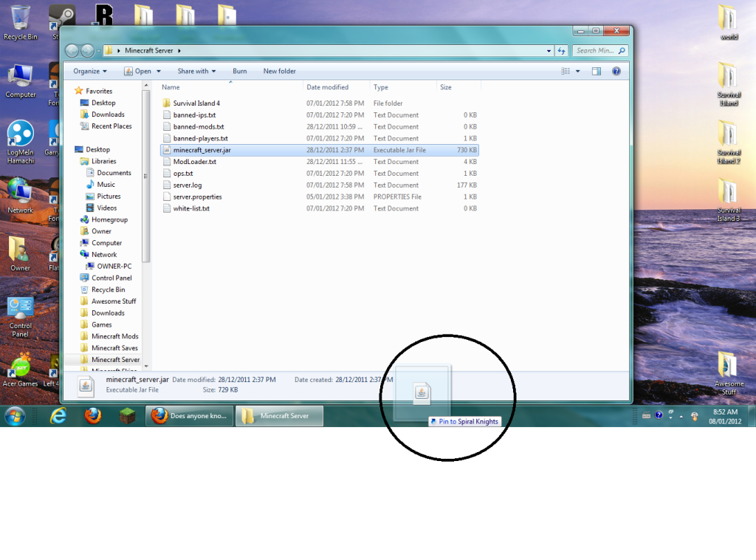The width and height of the screenshot is (756, 560).
Task: Open the Windows Start orb
Action: tap(15, 416)
